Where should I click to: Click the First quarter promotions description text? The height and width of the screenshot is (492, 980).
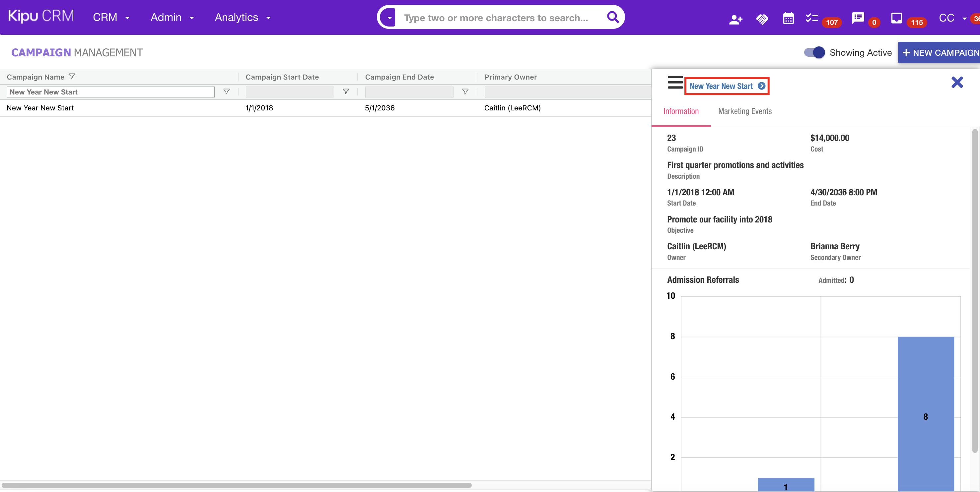(x=735, y=165)
